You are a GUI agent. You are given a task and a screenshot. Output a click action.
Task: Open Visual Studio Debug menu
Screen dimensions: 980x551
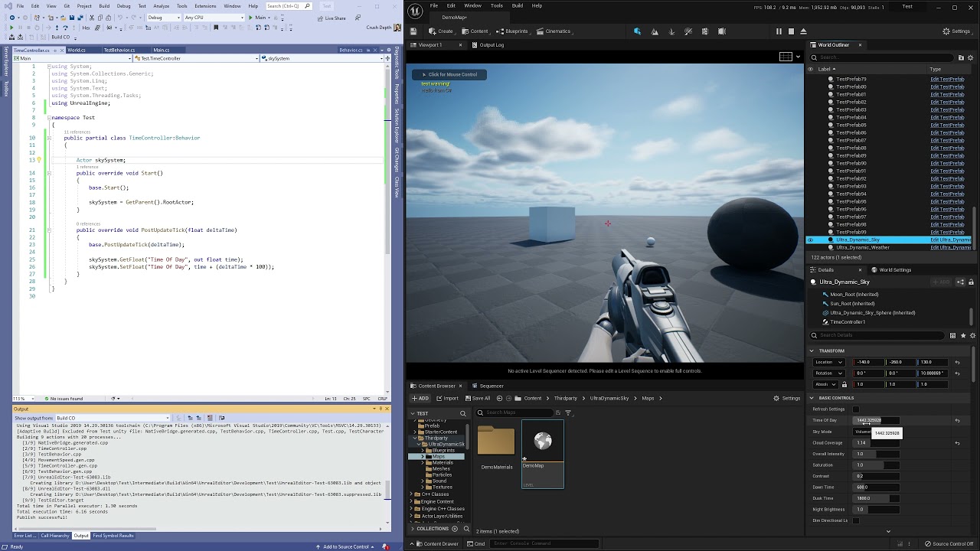point(123,6)
